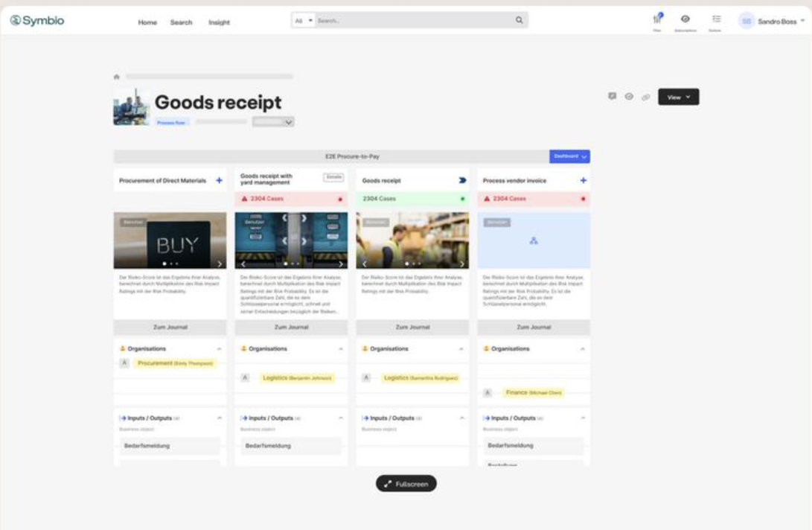Viewport: 812px width, 530px height.
Task: Open the Search menu item
Action: point(181,22)
